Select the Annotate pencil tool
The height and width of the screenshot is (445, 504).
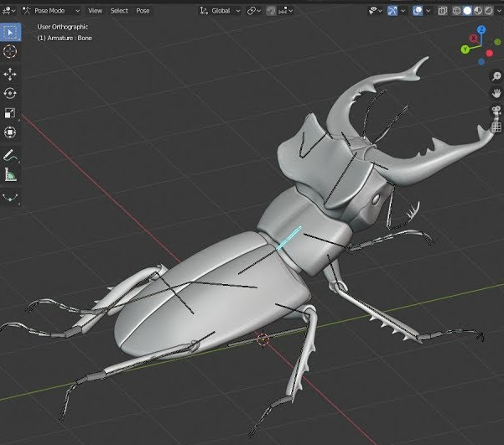(x=10, y=156)
